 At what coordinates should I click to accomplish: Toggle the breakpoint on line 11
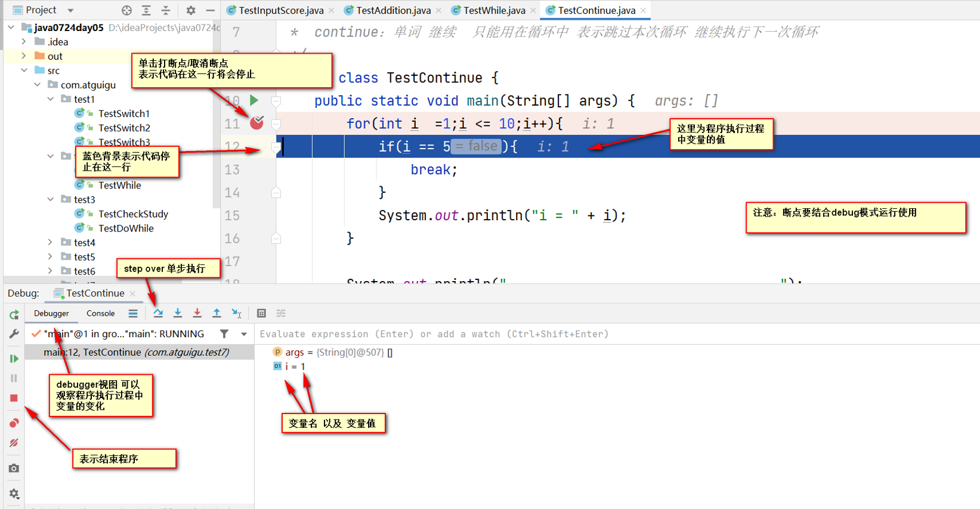[257, 123]
